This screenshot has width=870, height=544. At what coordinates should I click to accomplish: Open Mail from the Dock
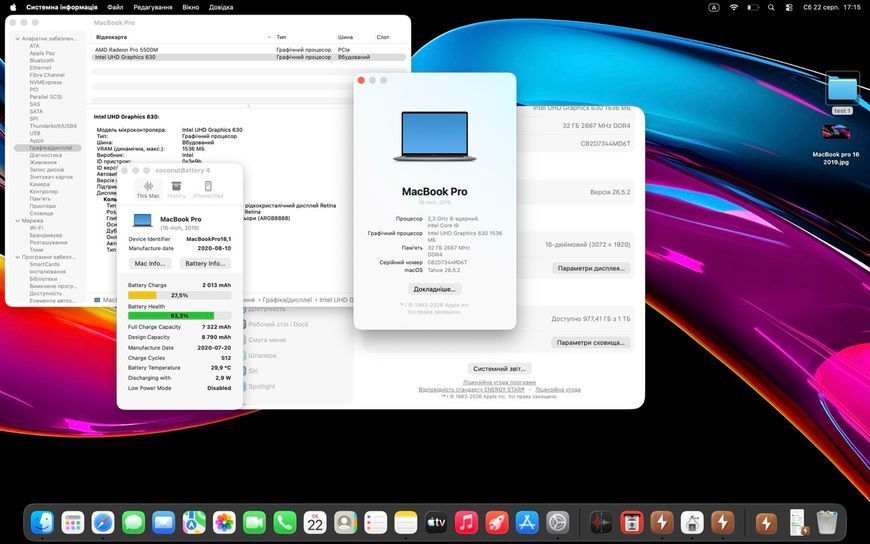point(164,522)
